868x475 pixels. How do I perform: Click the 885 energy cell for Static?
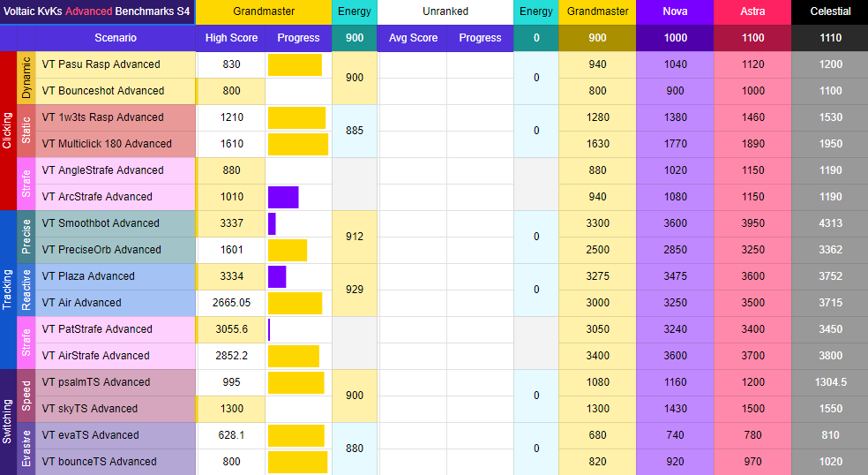355,131
